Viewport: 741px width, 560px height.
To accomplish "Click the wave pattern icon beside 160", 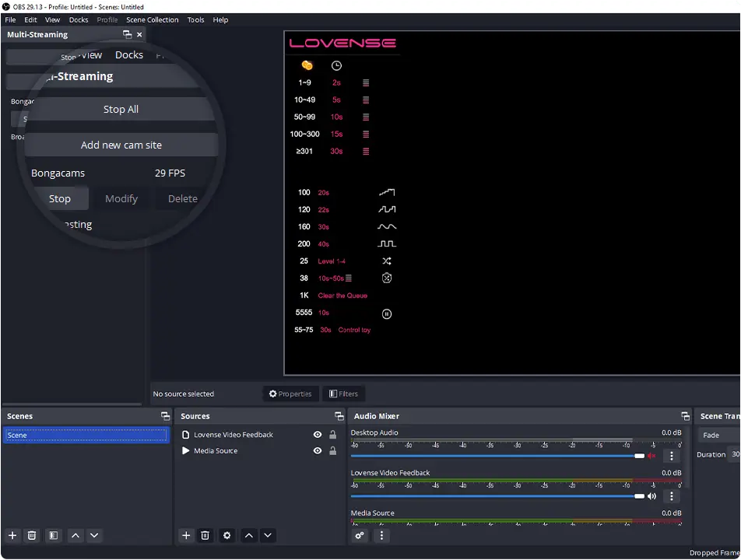I will click(387, 227).
